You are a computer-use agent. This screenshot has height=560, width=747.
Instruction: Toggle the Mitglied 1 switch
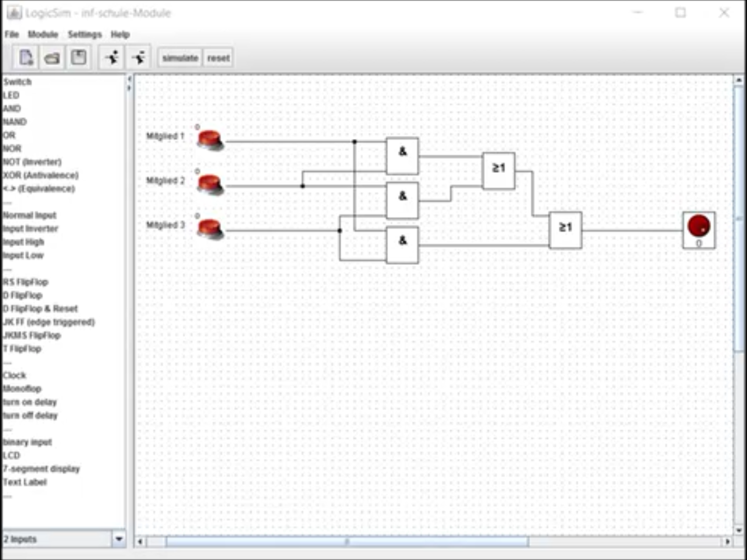click(x=210, y=140)
